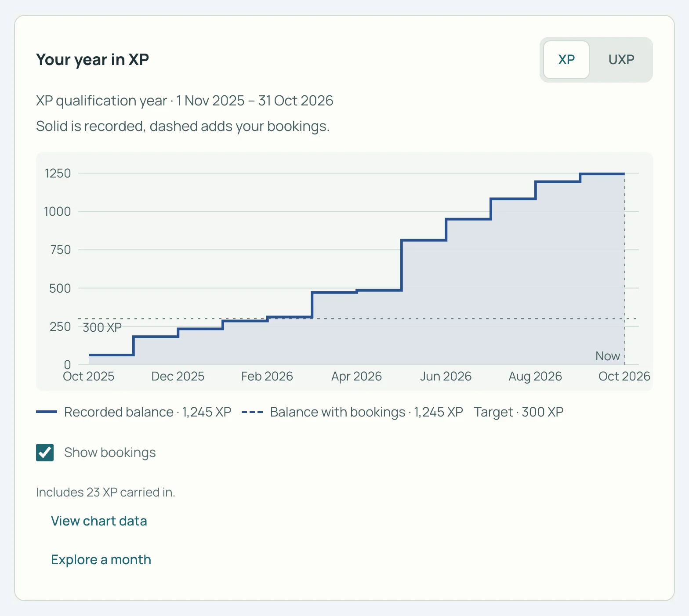Image resolution: width=689 pixels, height=616 pixels.
Task: Click the Dec 2025 axis label
Action: tap(178, 377)
